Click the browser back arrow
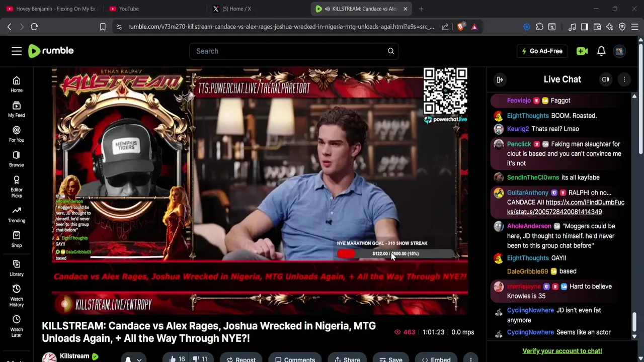This screenshot has height=362, width=644. [9, 27]
